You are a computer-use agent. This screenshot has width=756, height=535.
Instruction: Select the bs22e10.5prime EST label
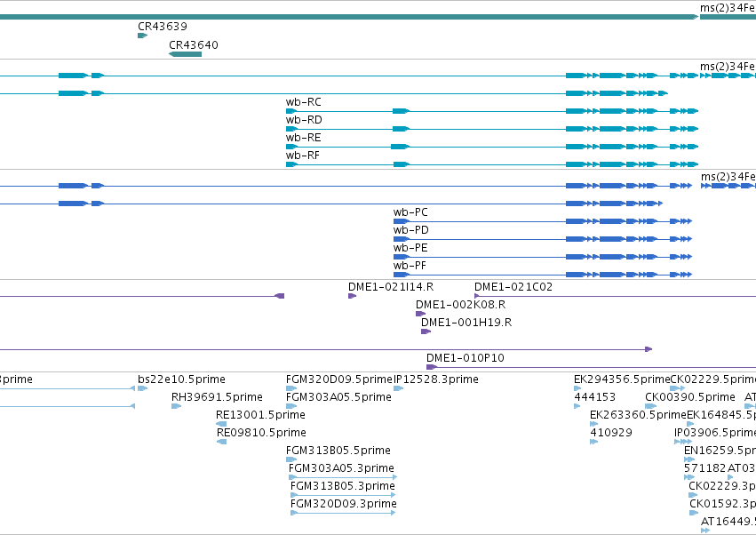click(181, 379)
